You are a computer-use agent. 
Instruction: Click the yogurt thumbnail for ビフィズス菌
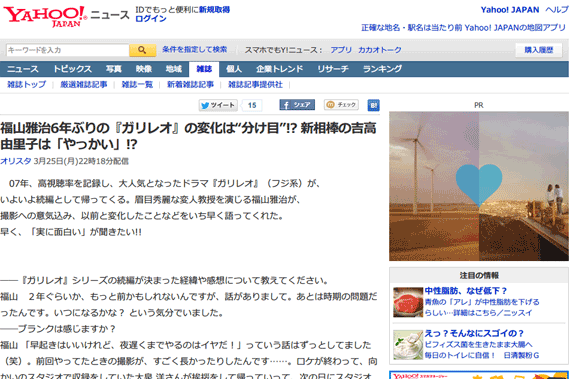(x=408, y=345)
